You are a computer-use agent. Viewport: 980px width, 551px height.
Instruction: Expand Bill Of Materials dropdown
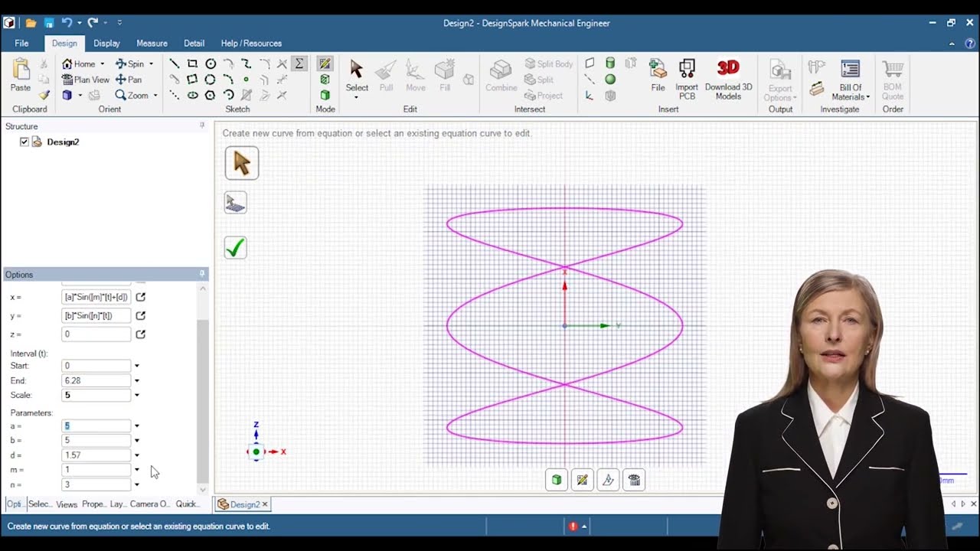[x=868, y=97]
